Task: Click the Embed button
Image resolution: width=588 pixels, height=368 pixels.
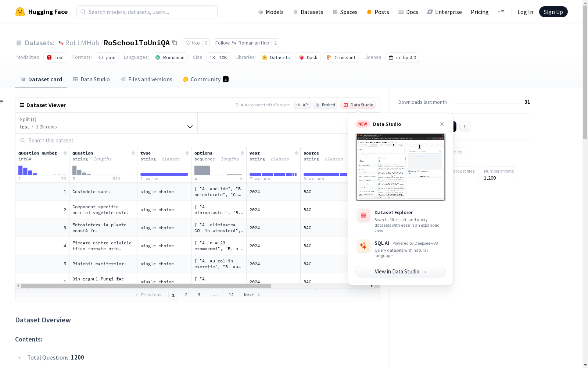Action: tap(325, 105)
